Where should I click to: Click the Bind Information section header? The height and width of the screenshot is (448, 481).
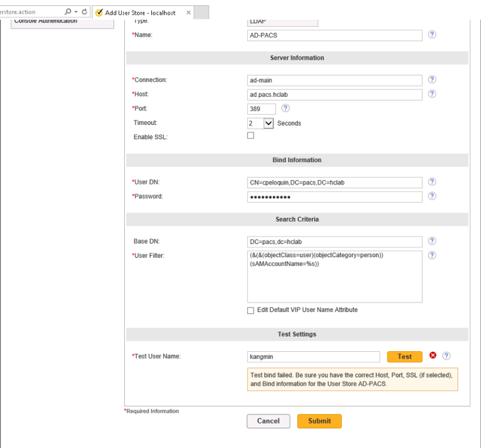(x=297, y=160)
